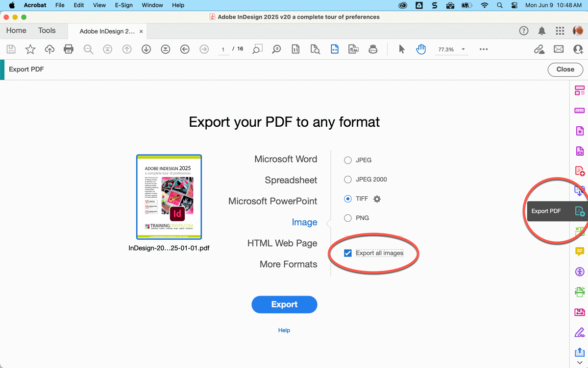This screenshot has width=588, height=368.
Task: Open the File menu
Action: coord(60,5)
